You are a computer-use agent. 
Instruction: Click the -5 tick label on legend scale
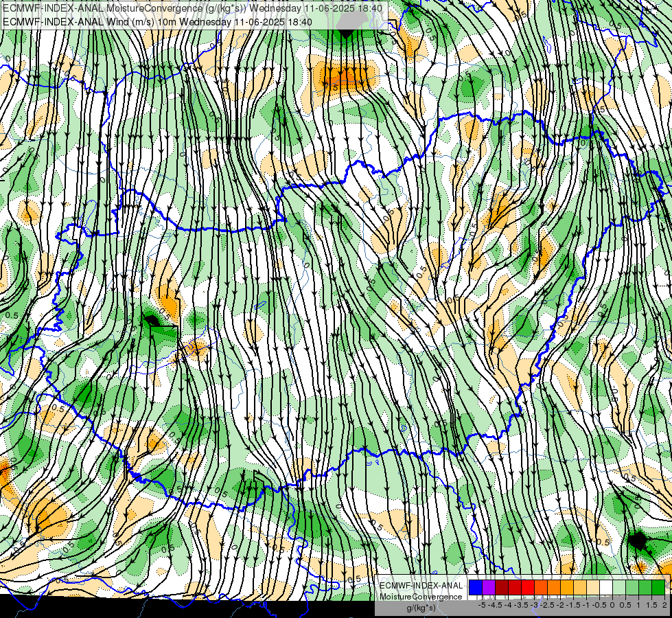click(482, 605)
